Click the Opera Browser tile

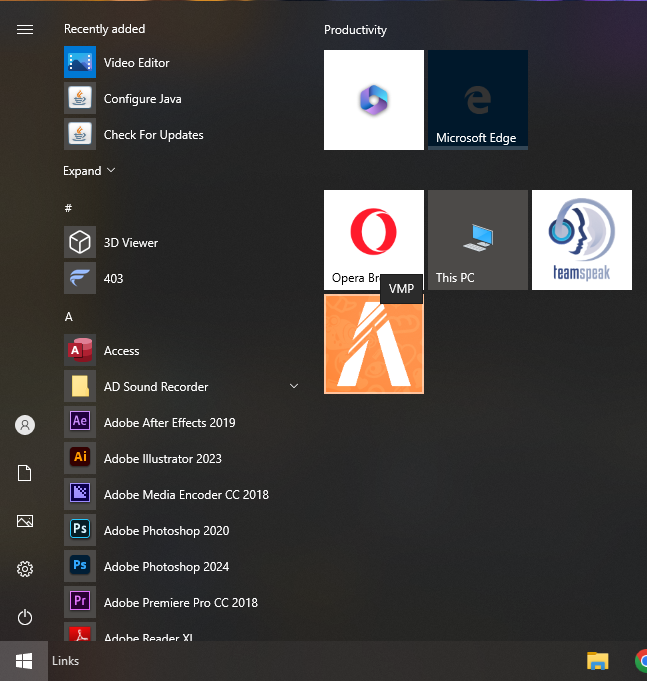click(373, 238)
